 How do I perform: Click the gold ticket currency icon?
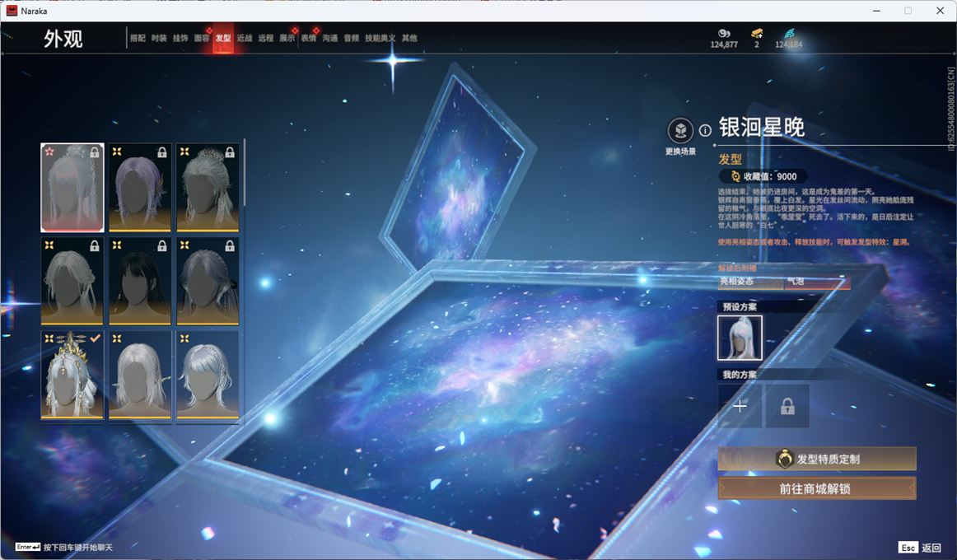point(757,34)
